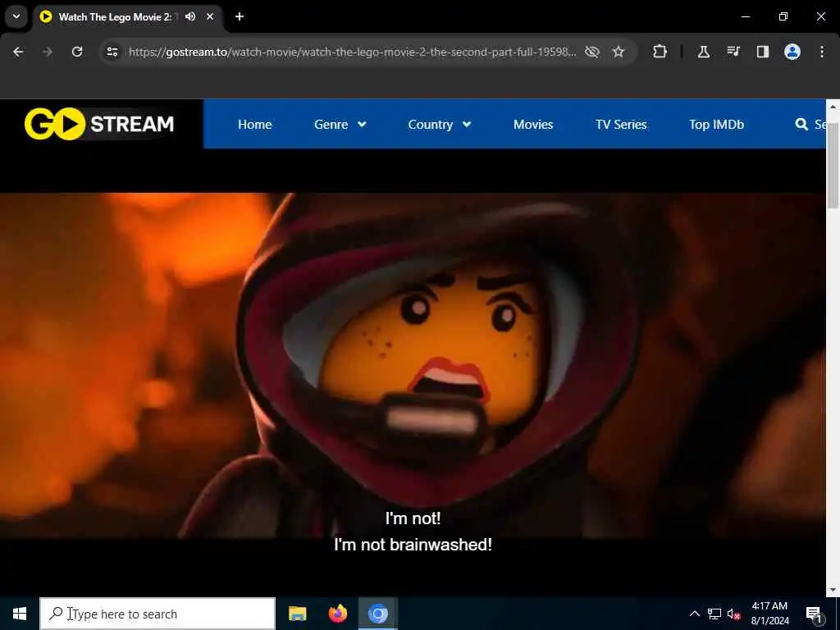Toggle the browser side panel

coord(763,52)
